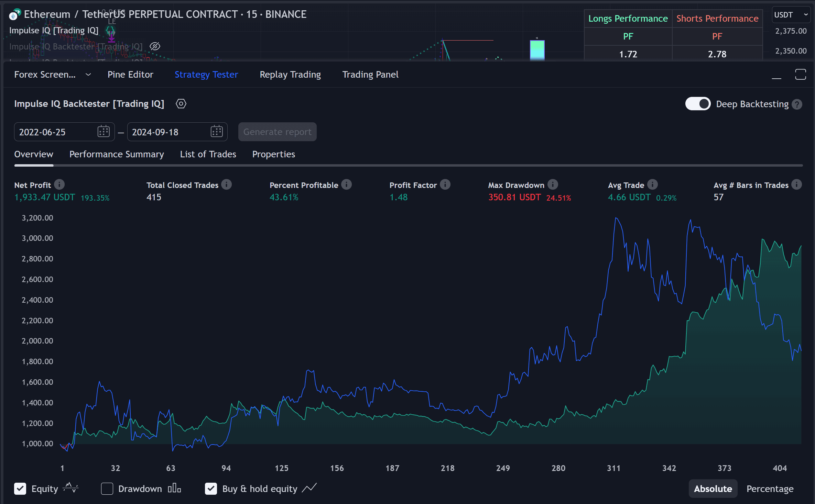Select the Overview tab
The height and width of the screenshot is (504, 815).
pos(34,154)
